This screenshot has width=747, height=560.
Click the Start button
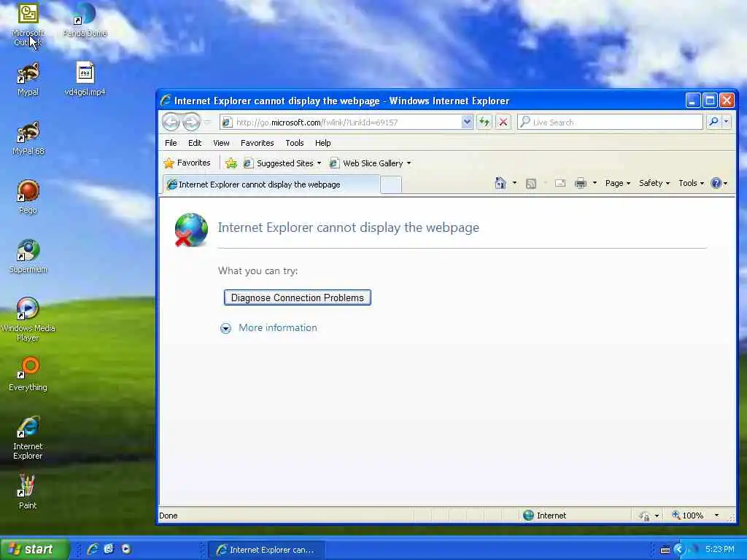pyautogui.click(x=34, y=549)
